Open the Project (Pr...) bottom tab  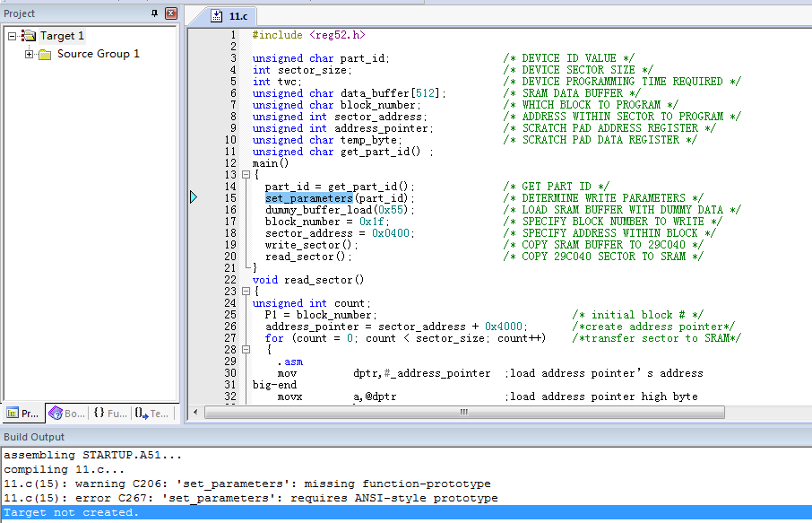[22, 414]
